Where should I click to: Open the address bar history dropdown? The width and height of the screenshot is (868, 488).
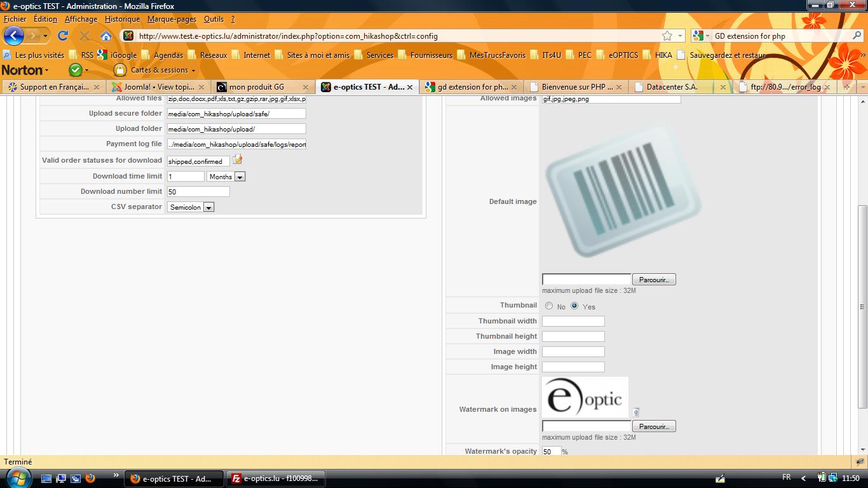[x=681, y=36]
